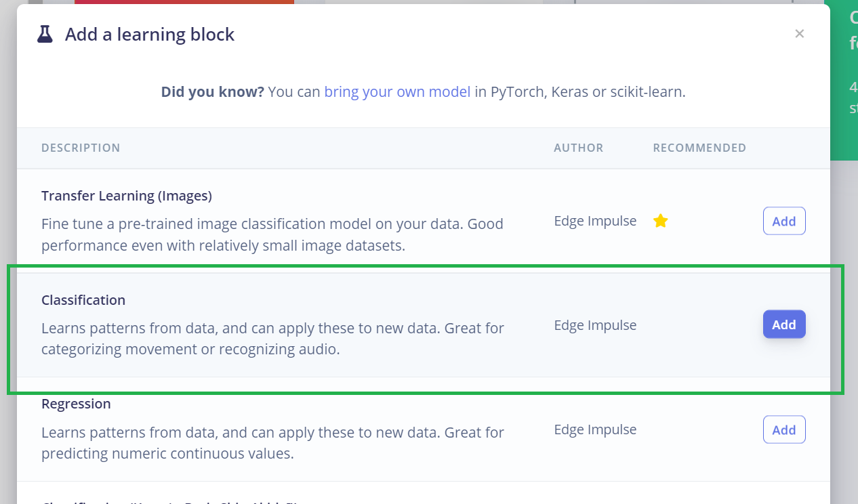This screenshot has width=858, height=504.
Task: Click the "Did you know?" tip text
Action: coord(212,92)
